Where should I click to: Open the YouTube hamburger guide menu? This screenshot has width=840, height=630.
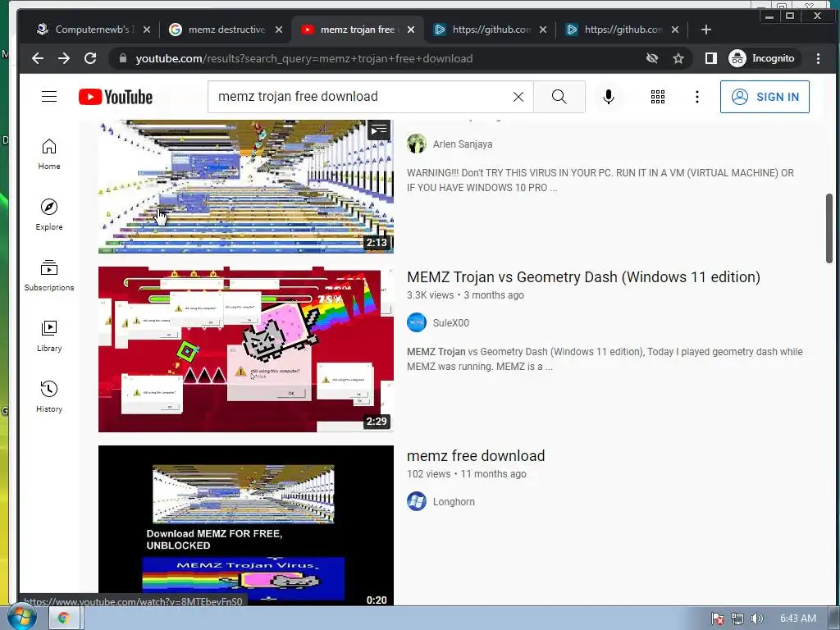click(49, 97)
